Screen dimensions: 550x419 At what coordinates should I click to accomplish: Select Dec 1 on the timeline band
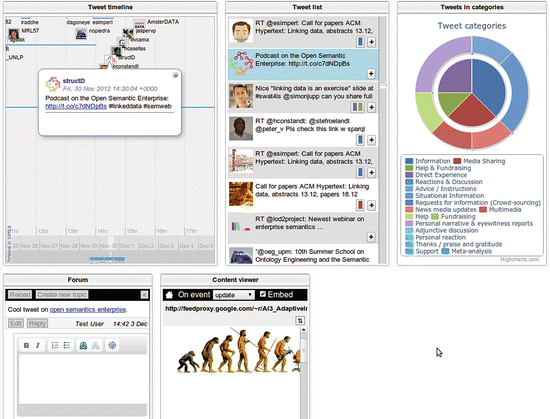(127, 246)
